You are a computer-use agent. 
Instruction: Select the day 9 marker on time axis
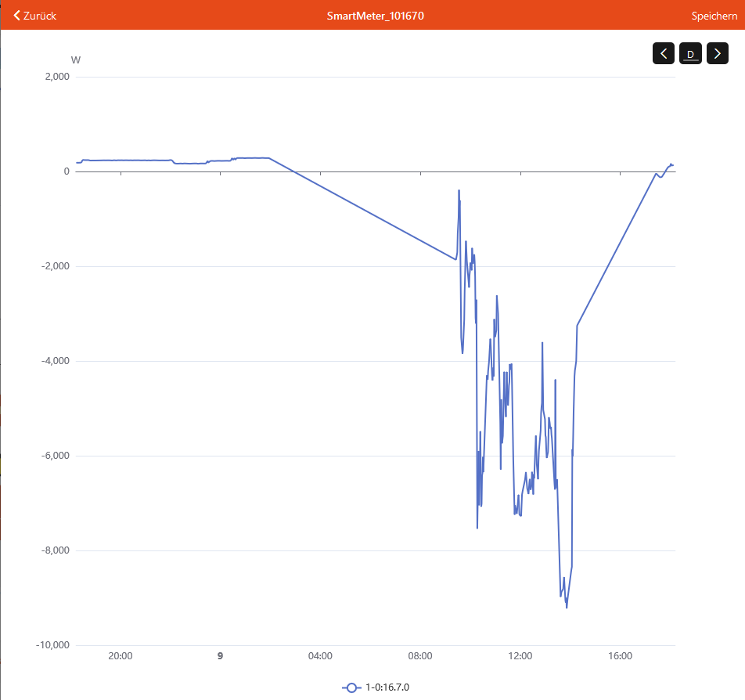point(220,656)
